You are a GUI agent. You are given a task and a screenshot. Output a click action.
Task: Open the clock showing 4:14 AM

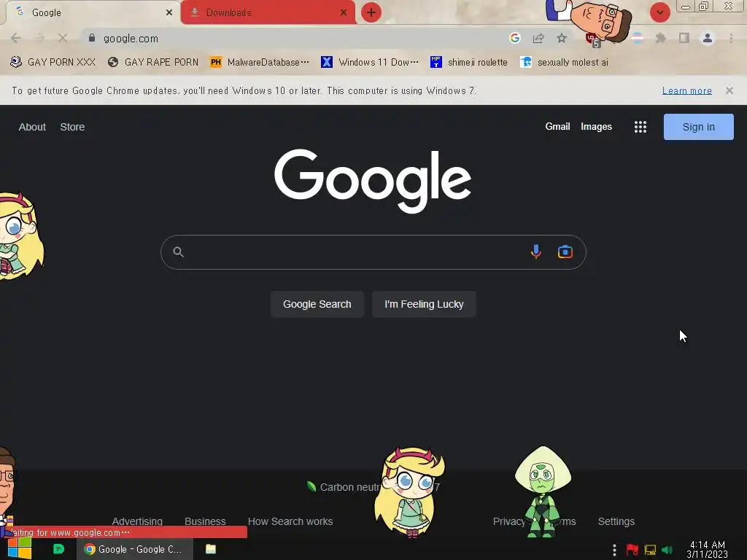pos(708,550)
